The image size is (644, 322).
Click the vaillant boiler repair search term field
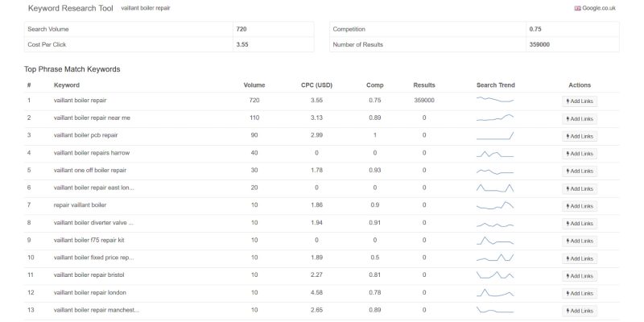point(146,8)
